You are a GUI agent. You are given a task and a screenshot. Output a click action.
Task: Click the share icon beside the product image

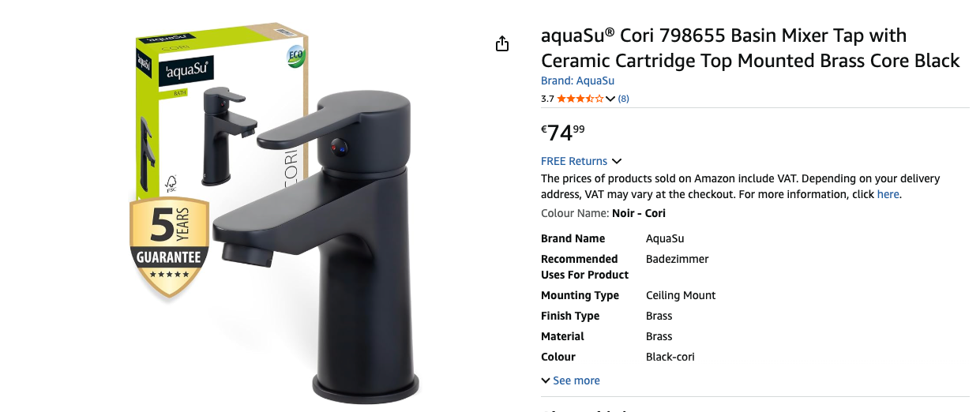point(502,43)
